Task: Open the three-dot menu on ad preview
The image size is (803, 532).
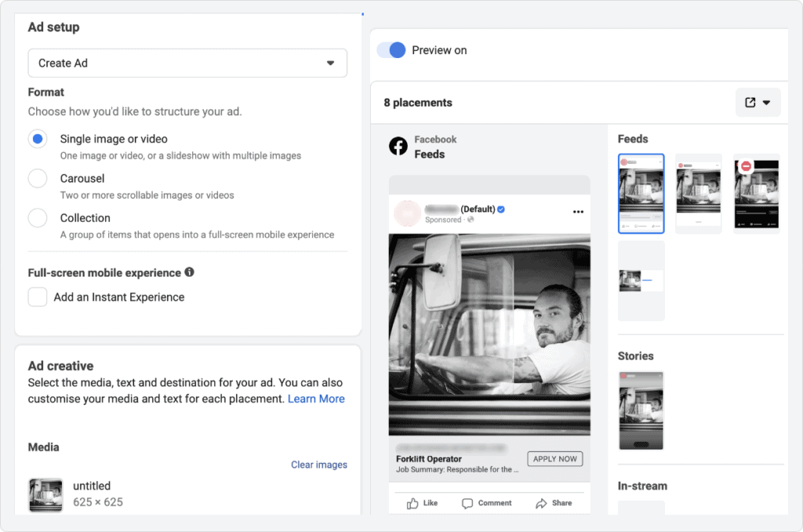Action: pos(579,212)
